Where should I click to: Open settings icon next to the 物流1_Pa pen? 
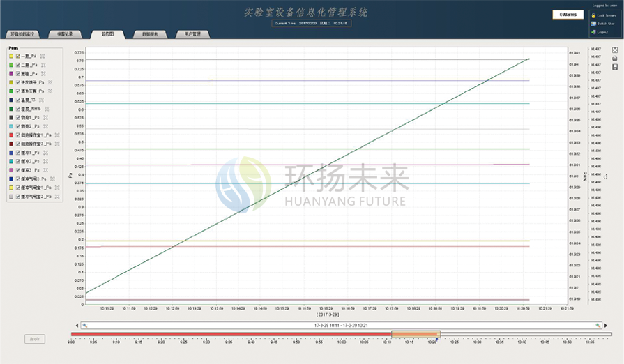tap(46, 117)
